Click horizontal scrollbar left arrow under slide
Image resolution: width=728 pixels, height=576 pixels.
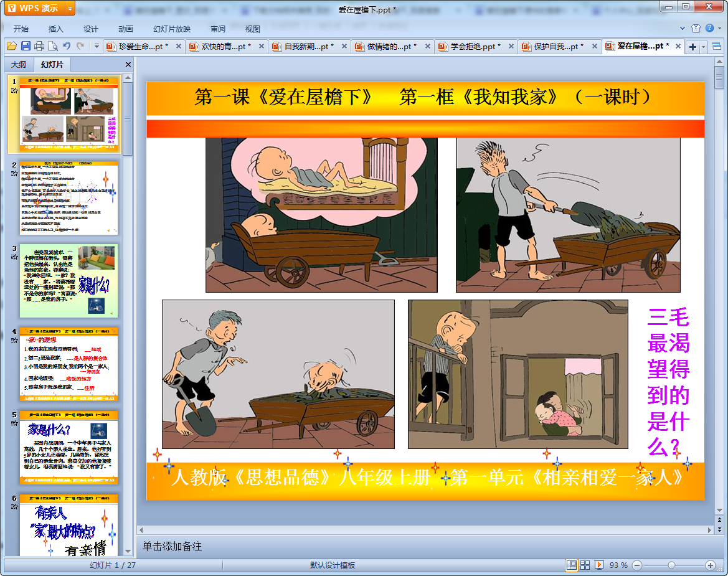pyautogui.click(x=141, y=529)
